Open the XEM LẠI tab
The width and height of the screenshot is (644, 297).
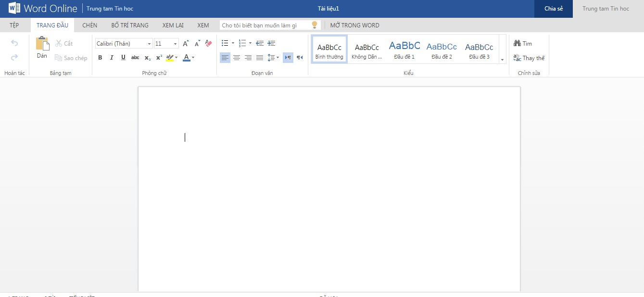point(173,25)
